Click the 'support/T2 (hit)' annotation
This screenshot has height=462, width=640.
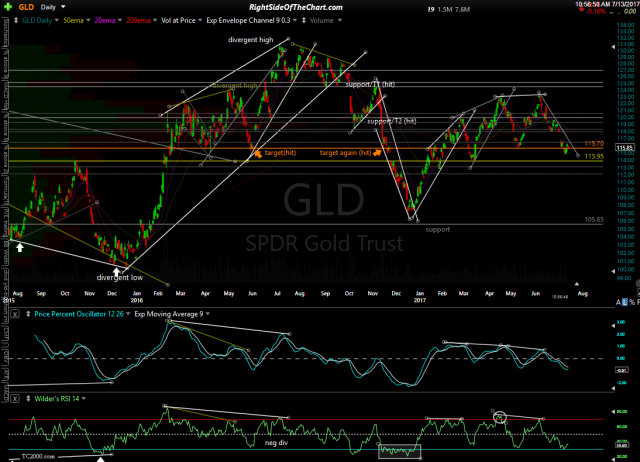click(x=391, y=121)
